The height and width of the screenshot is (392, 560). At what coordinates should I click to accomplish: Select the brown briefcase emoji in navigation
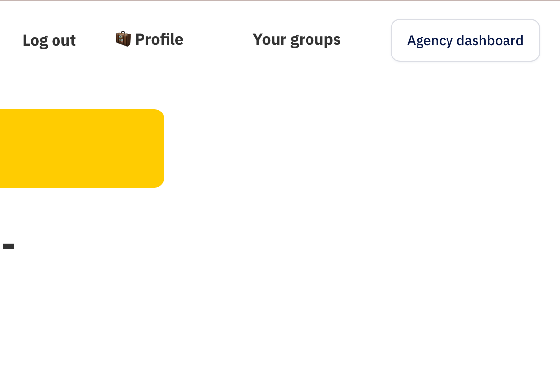pyautogui.click(x=123, y=39)
